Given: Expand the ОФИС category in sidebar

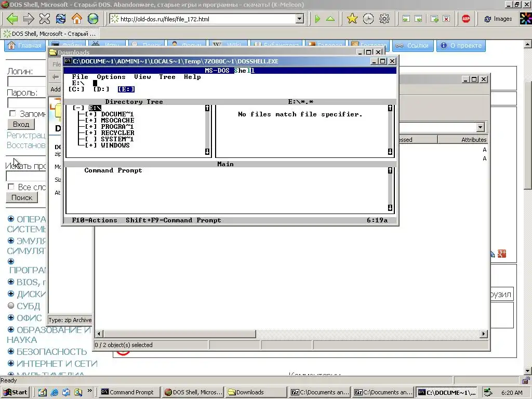Looking at the screenshot, I should pos(11,317).
